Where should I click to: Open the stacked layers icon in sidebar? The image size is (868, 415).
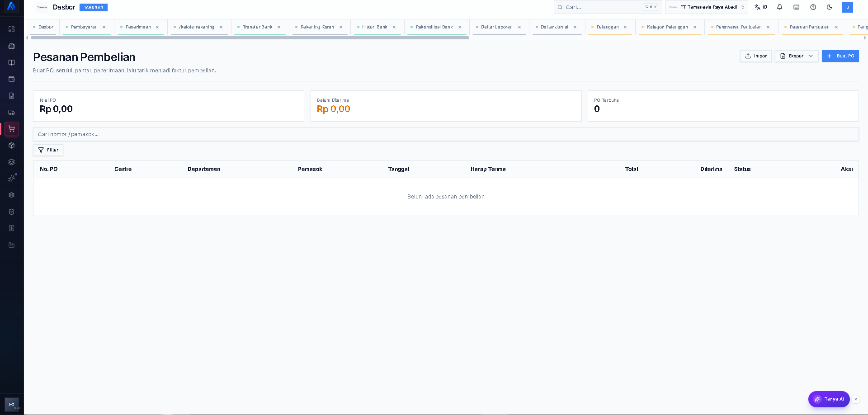pyautogui.click(x=12, y=162)
